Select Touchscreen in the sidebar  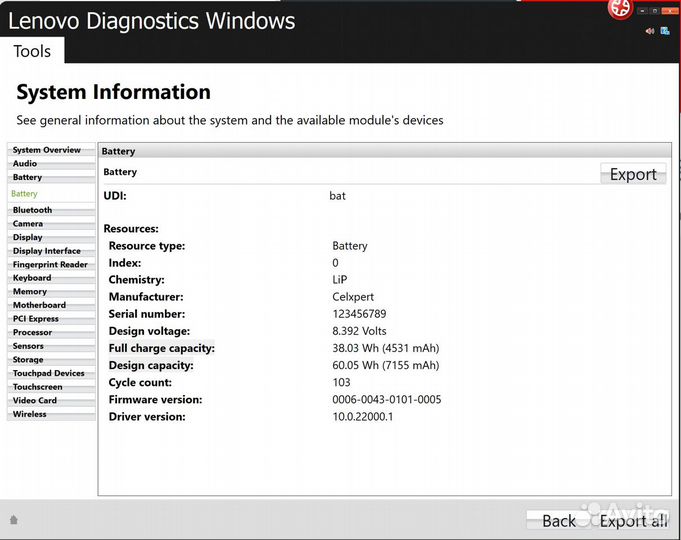coord(51,387)
